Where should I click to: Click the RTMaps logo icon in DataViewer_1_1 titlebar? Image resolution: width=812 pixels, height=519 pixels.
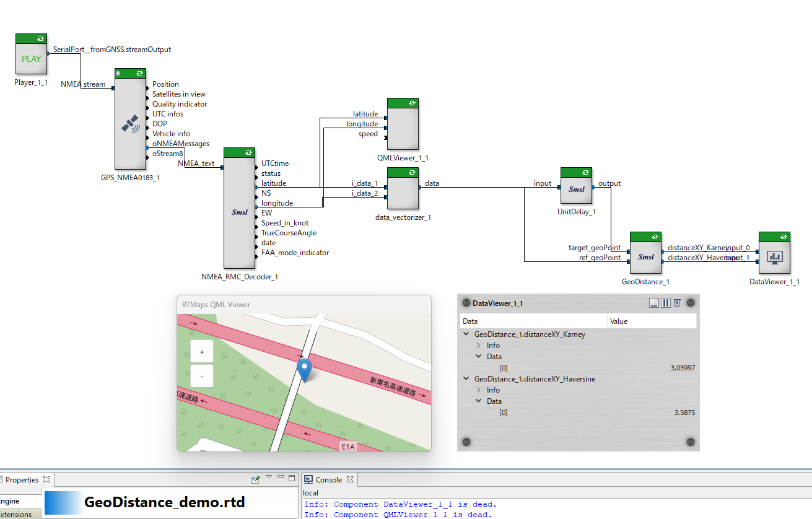coord(465,303)
